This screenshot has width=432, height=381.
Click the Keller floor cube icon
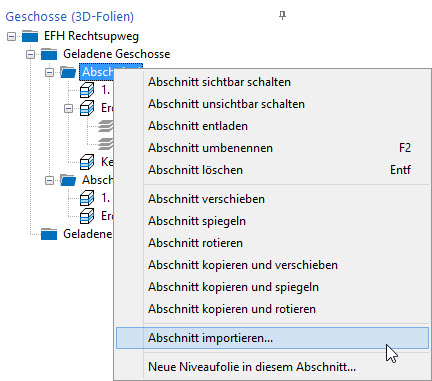(x=87, y=162)
